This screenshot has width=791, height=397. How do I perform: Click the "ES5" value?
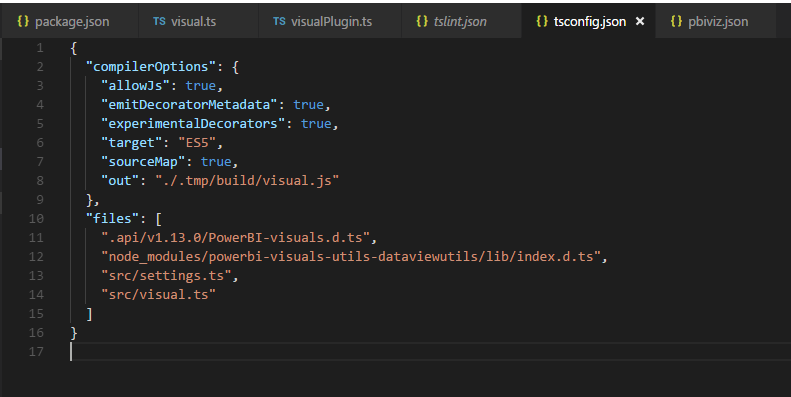pyautogui.click(x=197, y=143)
